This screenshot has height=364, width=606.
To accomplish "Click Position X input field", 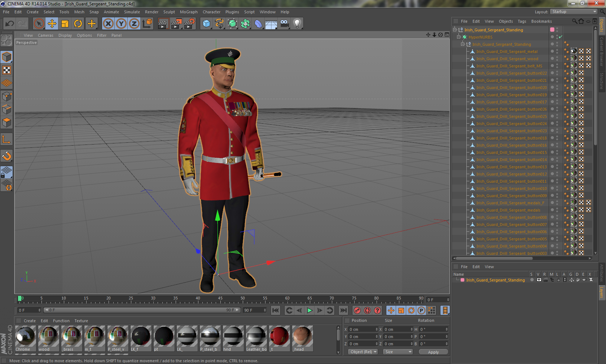I will point(363,329).
